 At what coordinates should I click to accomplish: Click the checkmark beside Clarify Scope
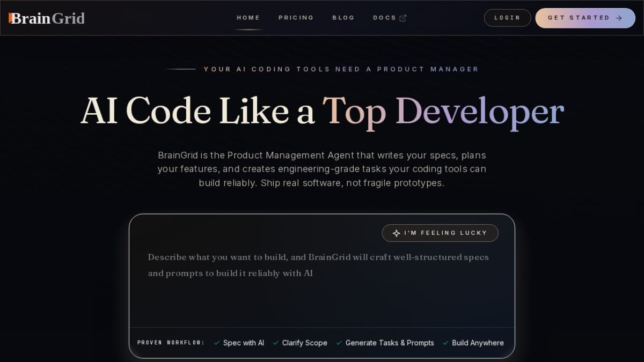276,343
